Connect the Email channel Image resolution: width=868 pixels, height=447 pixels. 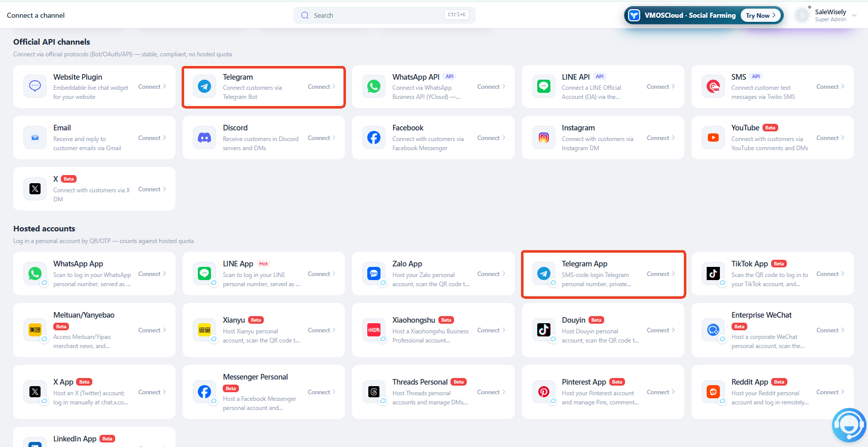(x=152, y=138)
